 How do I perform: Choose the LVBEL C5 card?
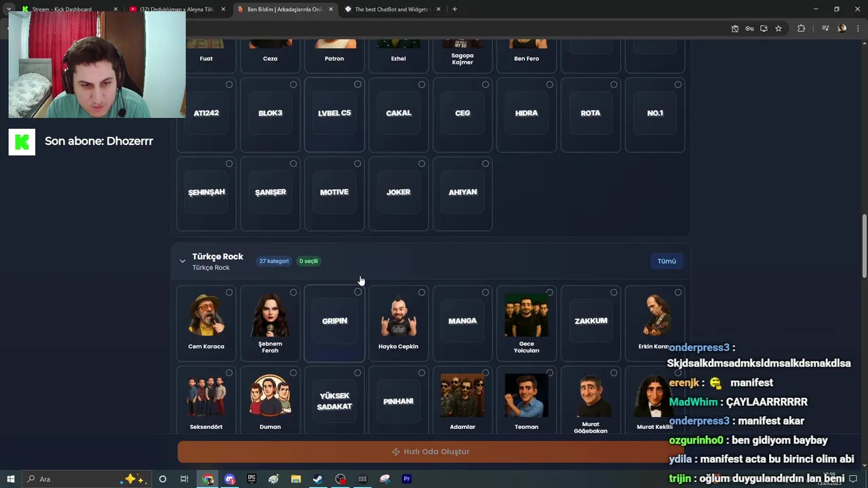click(x=334, y=115)
